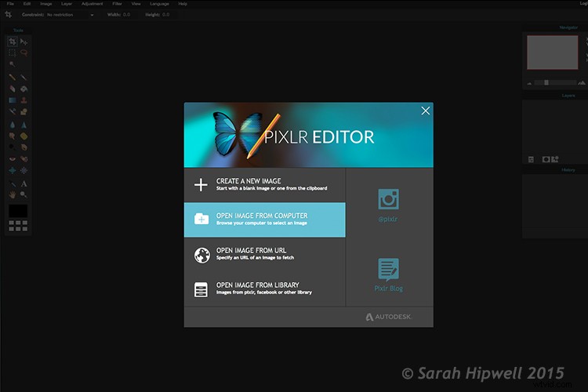Select the Sharpen tool

[x=24, y=125]
